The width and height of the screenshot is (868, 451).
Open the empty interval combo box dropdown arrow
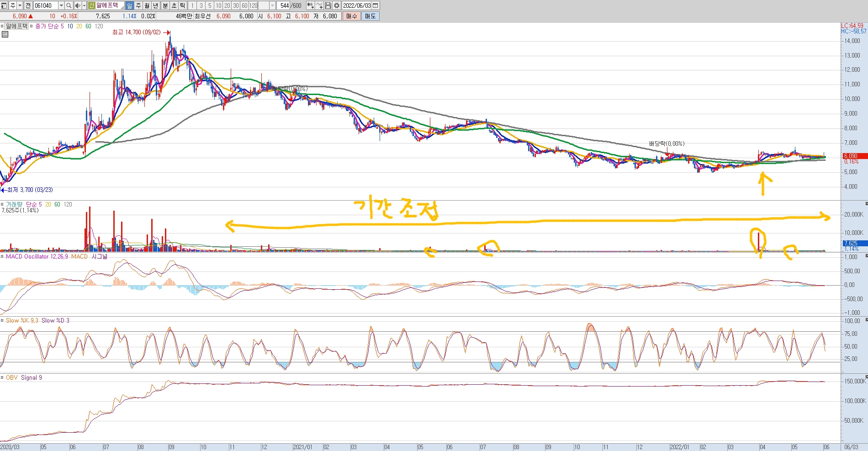(272, 5)
